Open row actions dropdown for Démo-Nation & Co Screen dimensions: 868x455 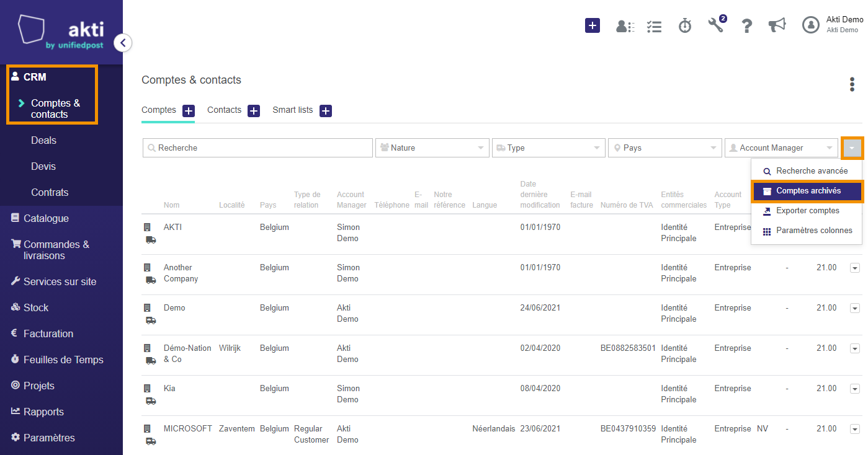pyautogui.click(x=854, y=348)
